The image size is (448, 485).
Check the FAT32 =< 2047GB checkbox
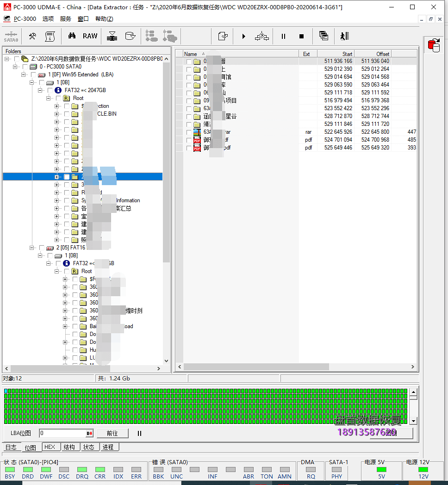(50, 90)
